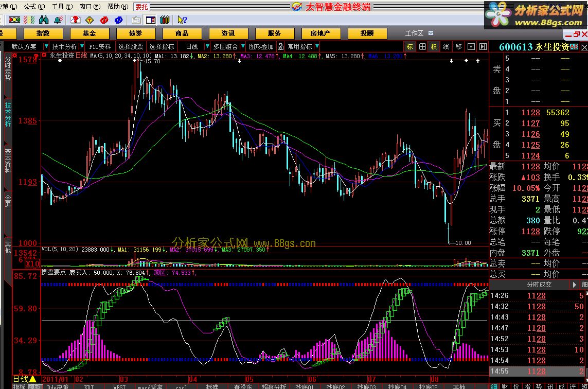Open the binoculars search tool

point(44,20)
